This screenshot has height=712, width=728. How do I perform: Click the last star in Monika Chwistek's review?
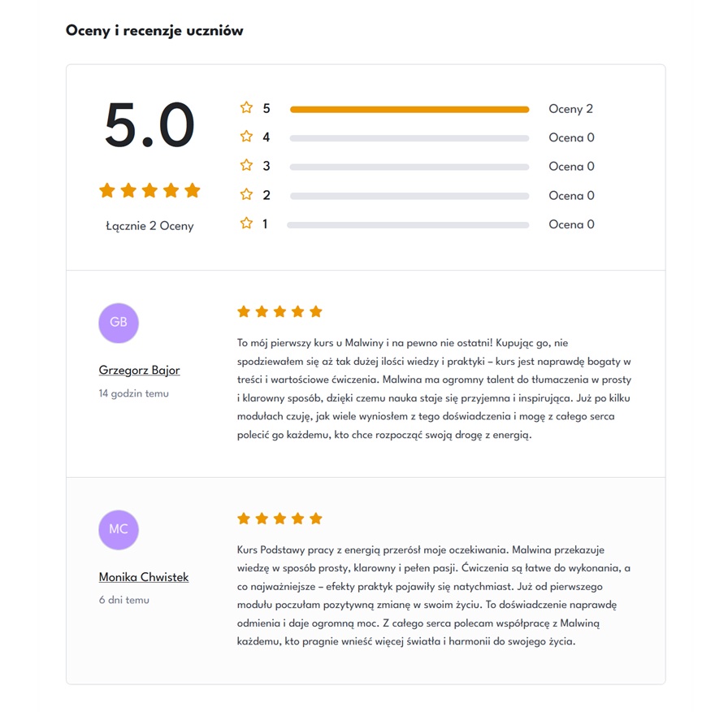pyautogui.click(x=316, y=519)
